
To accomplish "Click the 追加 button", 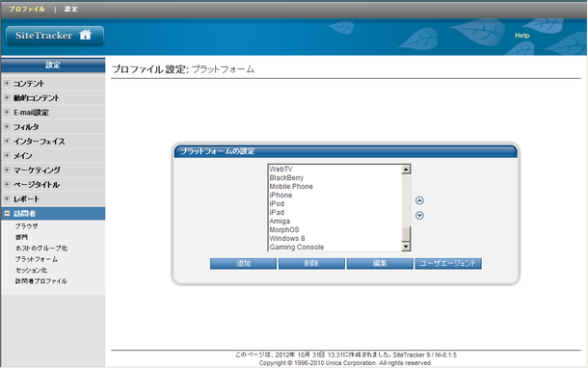I will pos(243,263).
